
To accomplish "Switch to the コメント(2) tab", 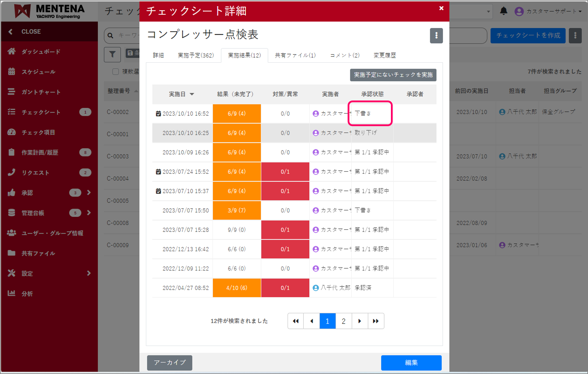I will (344, 55).
